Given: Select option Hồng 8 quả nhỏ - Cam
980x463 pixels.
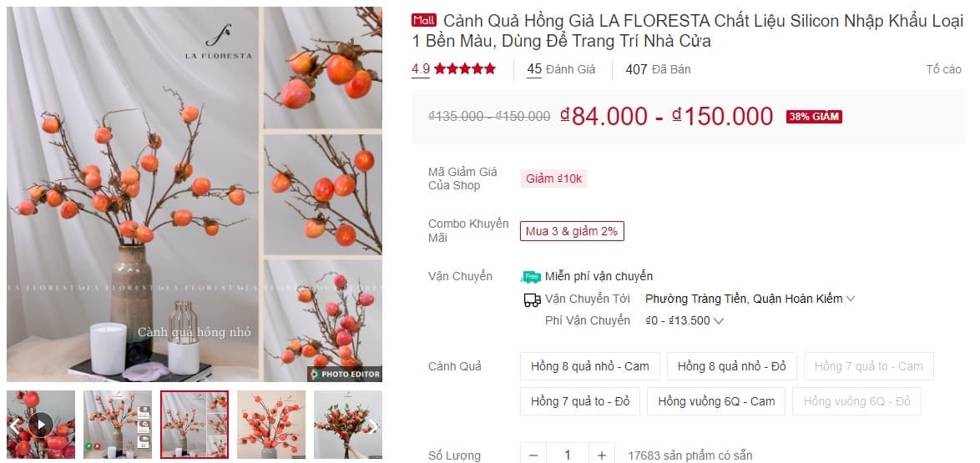Looking at the screenshot, I should [x=590, y=366].
